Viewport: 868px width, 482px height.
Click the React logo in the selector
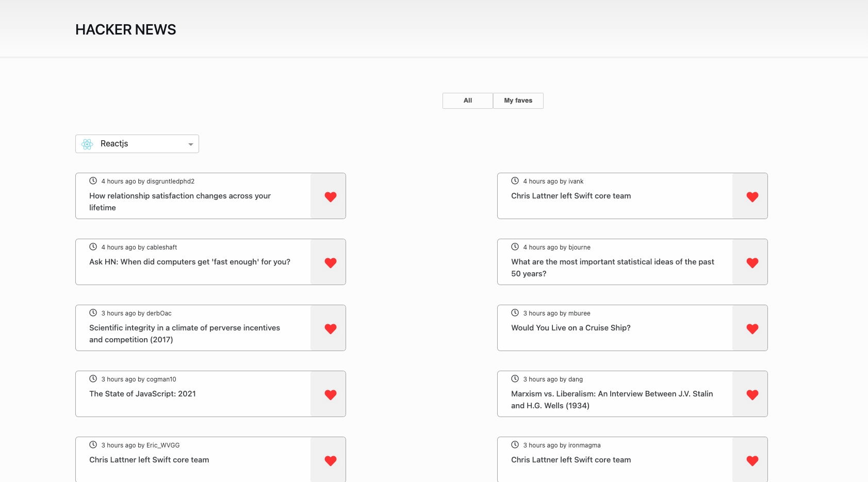click(x=87, y=144)
